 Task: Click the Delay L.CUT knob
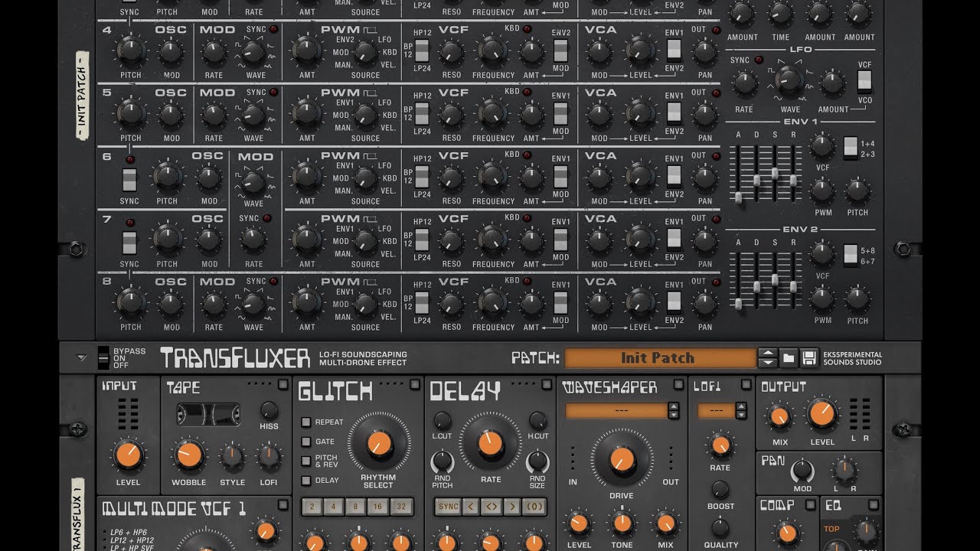pos(443,420)
